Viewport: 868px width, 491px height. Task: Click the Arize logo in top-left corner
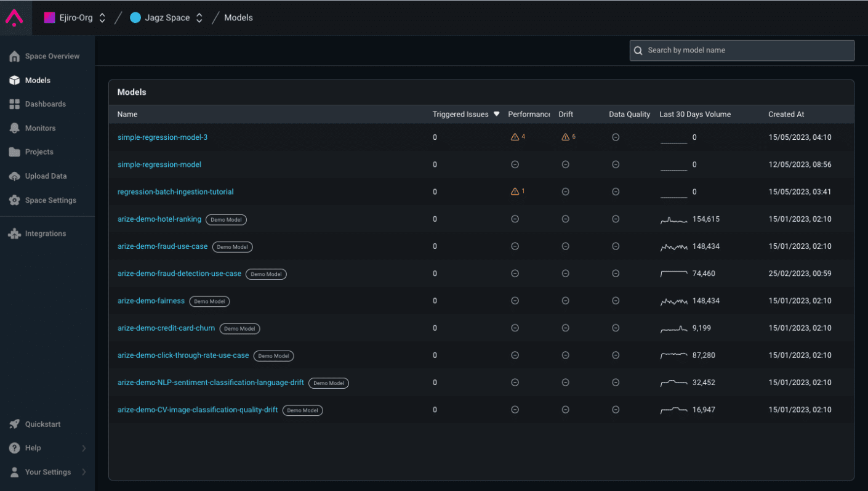[14, 17]
